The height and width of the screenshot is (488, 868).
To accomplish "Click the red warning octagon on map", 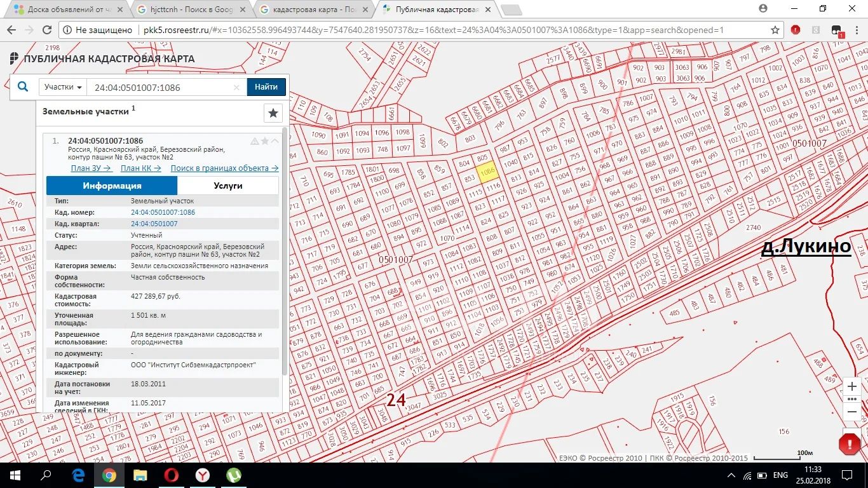I will tap(850, 444).
